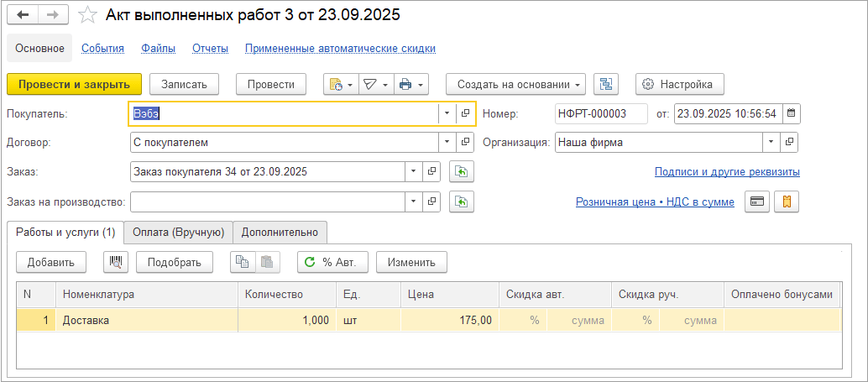Select the quantity cell 1,000
Screen dimensions: 868x382
pos(287,321)
